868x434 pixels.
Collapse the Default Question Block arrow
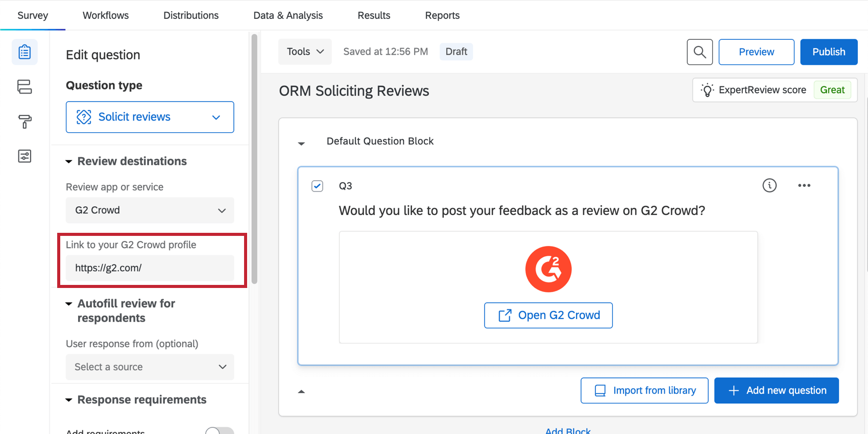point(301,143)
